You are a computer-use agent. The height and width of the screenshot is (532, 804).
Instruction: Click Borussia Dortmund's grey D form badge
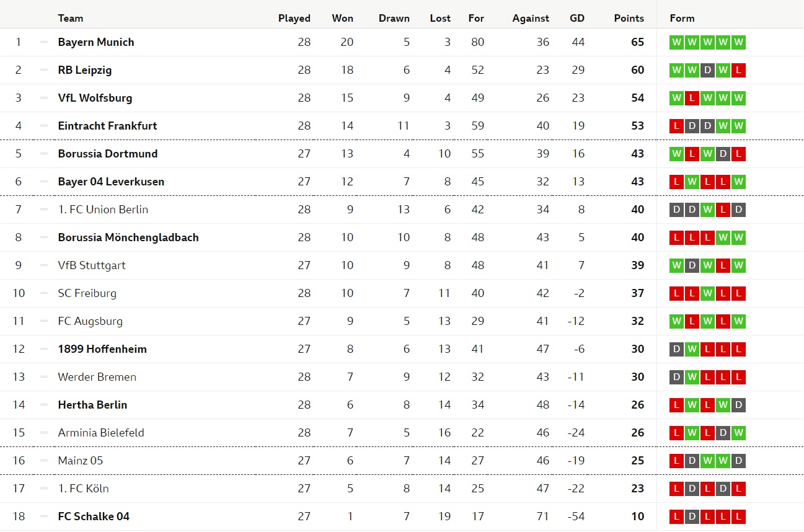(723, 154)
